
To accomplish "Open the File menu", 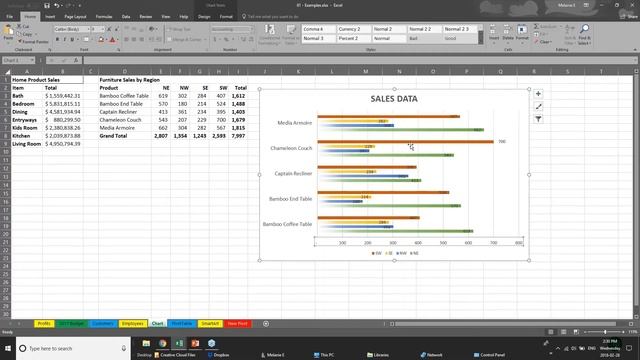I will click(x=9, y=17).
